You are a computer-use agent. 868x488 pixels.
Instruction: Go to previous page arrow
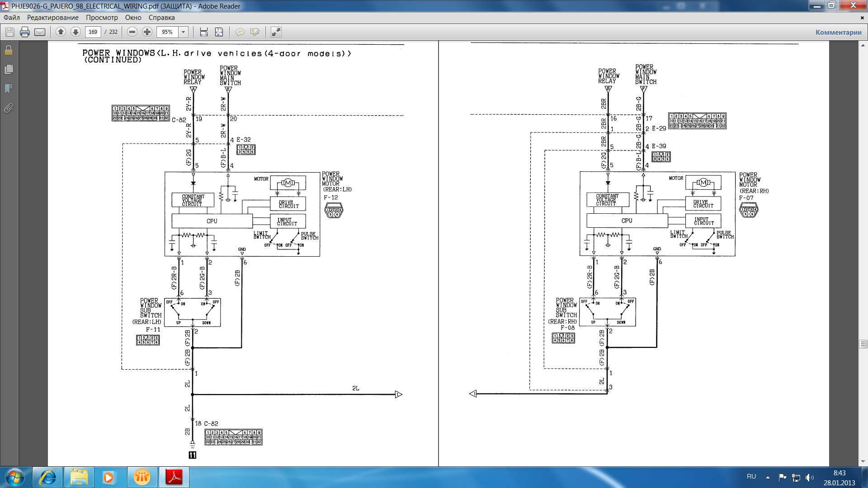(61, 32)
